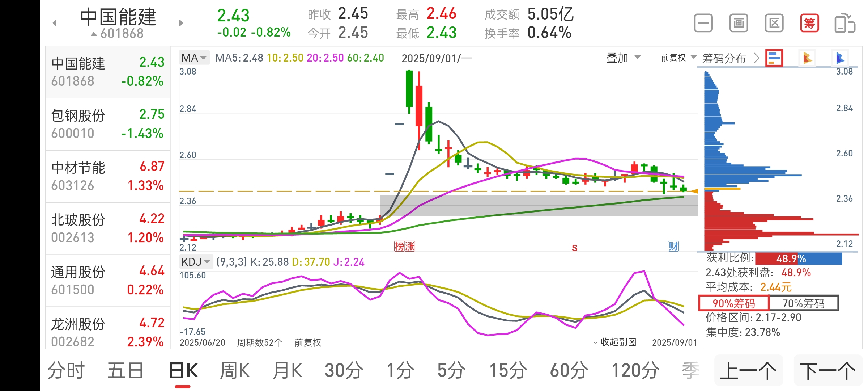Open the drawing tool (画) icon
The image size is (868, 391).
point(739,24)
